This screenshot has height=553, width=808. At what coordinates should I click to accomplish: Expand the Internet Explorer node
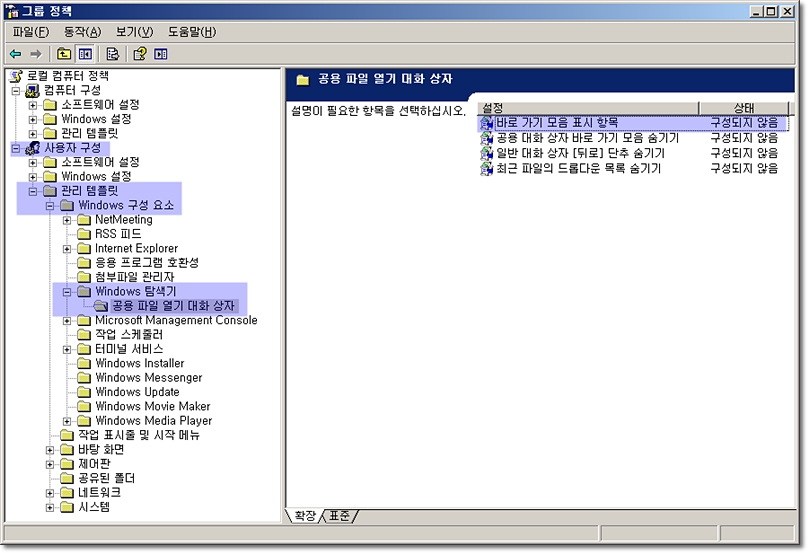(67, 249)
